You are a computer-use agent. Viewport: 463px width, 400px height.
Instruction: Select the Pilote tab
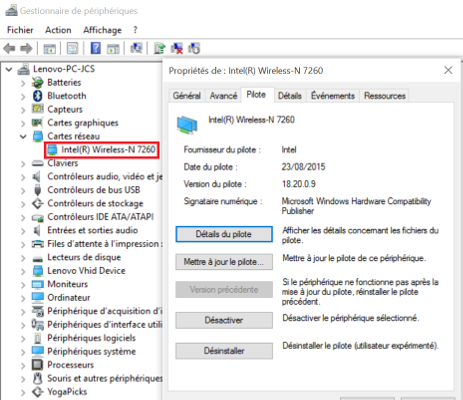click(256, 95)
